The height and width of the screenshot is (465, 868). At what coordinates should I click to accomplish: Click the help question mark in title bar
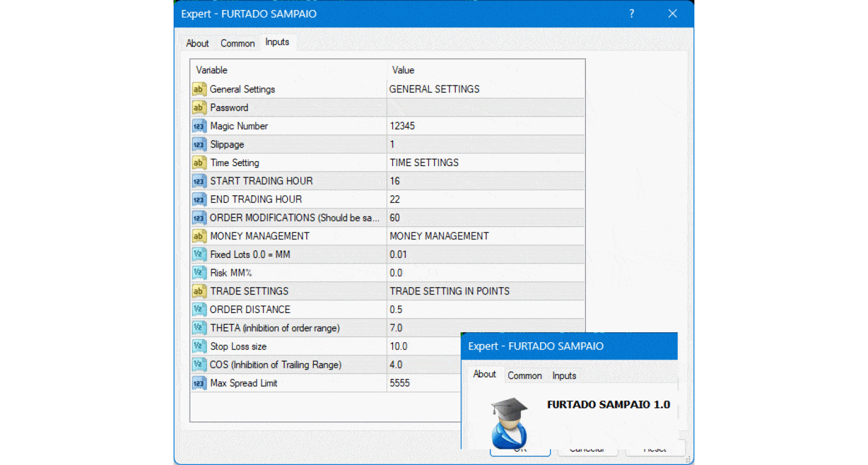click(x=632, y=14)
